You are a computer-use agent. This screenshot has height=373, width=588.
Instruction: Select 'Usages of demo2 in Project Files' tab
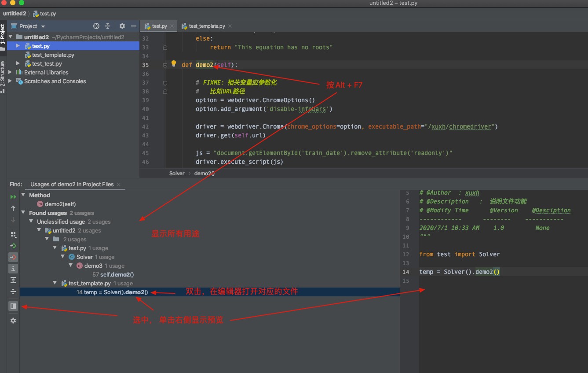coord(72,184)
